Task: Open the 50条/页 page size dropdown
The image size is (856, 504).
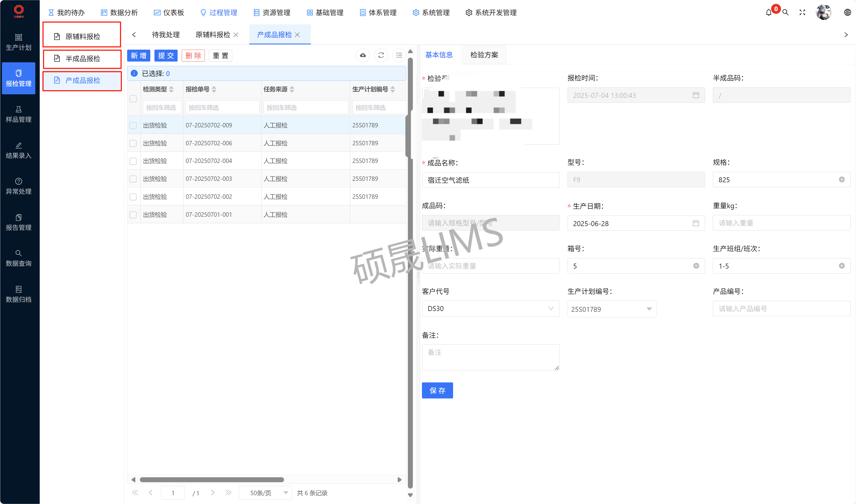Action: (x=265, y=493)
